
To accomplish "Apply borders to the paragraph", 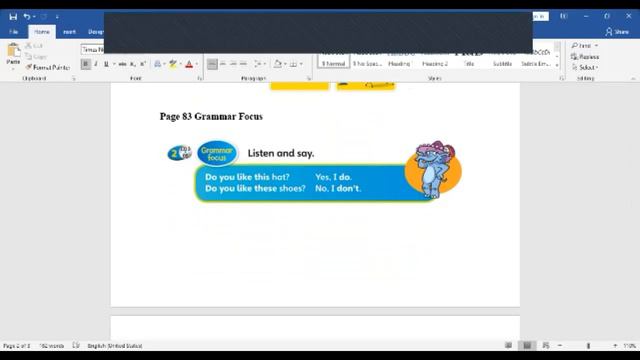I will pos(293,64).
